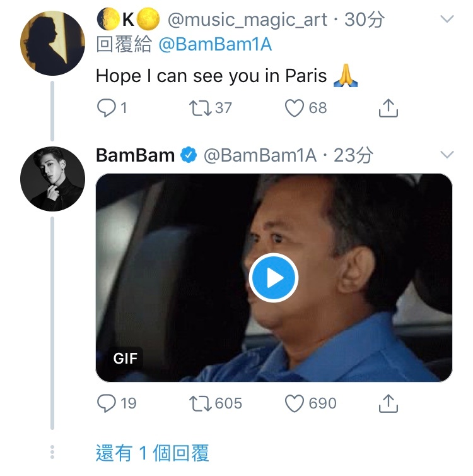
Task: Open BamBam's profile picture
Action: pos(53,180)
